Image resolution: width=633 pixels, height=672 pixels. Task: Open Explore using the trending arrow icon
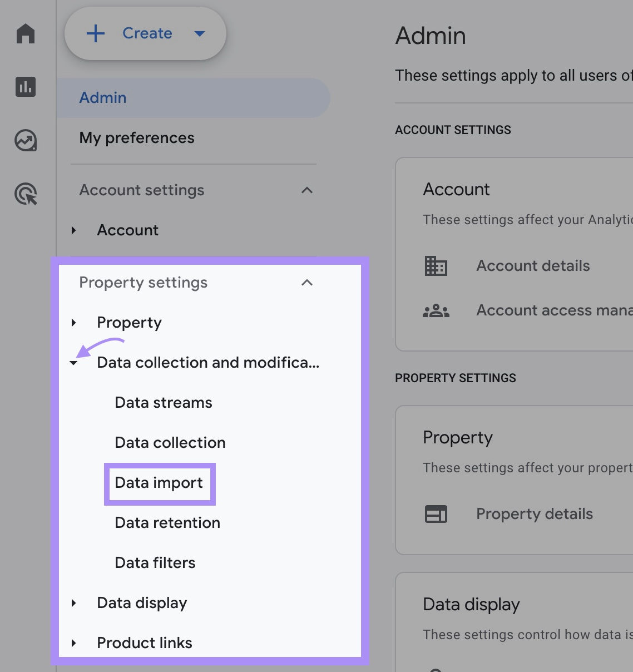26,141
